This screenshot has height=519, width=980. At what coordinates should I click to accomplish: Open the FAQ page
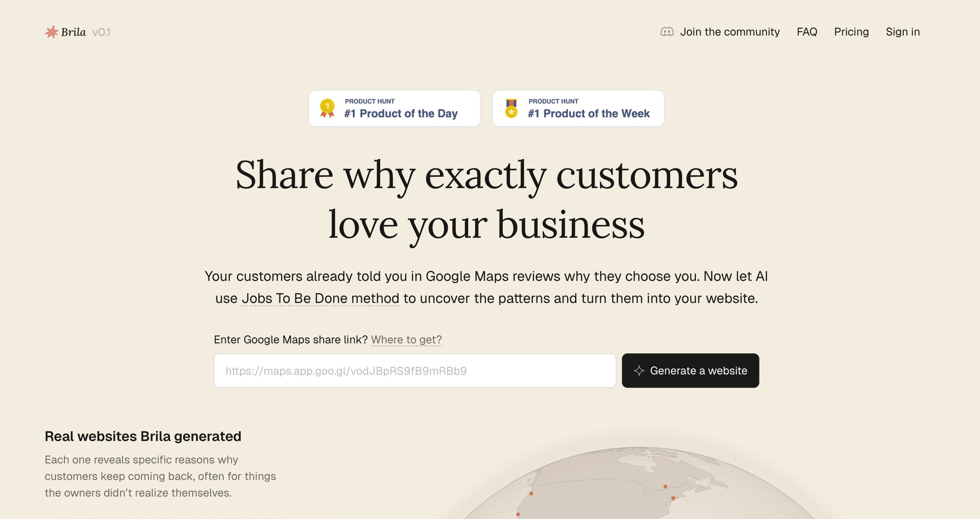807,32
